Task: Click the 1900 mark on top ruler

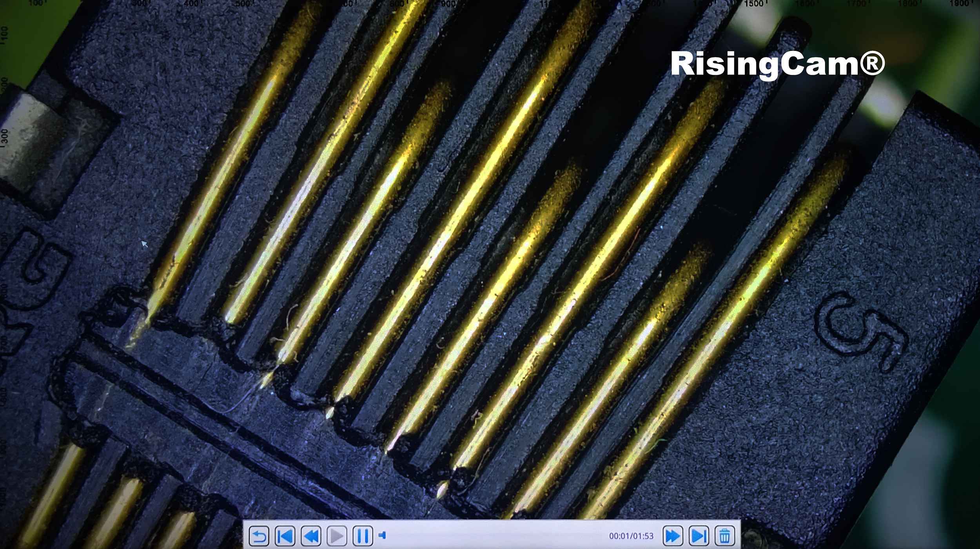Action: pyautogui.click(x=958, y=4)
